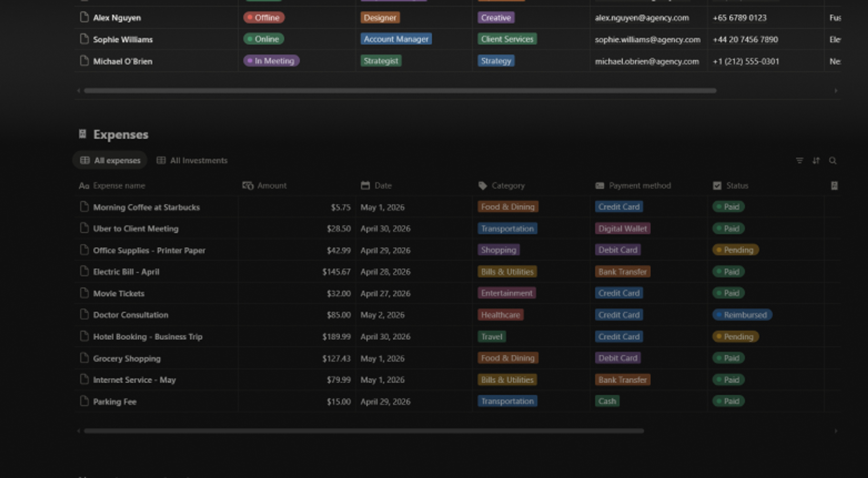The image size is (868, 478).
Task: Click left arrow of Expenses horizontal scrollbar
Action: pos(79,431)
